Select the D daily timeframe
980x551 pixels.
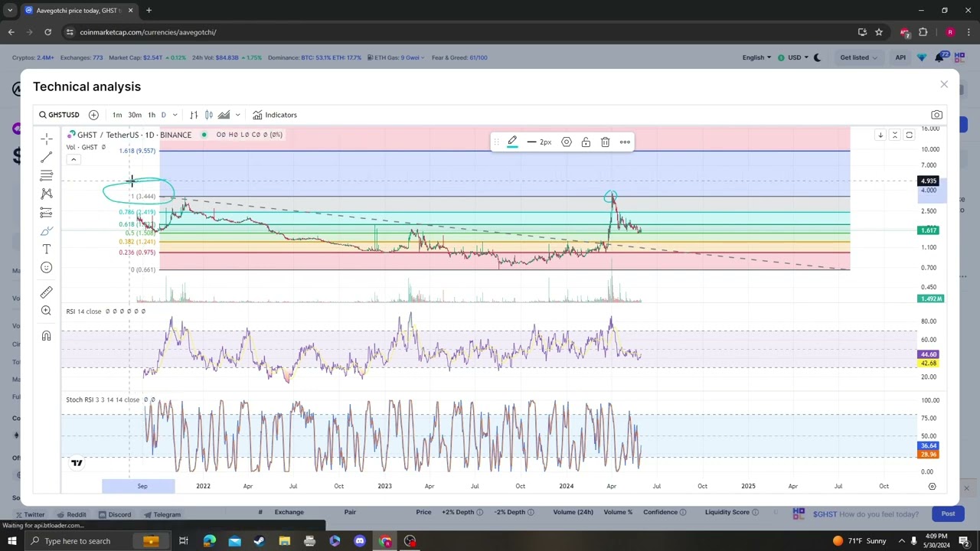(x=163, y=115)
